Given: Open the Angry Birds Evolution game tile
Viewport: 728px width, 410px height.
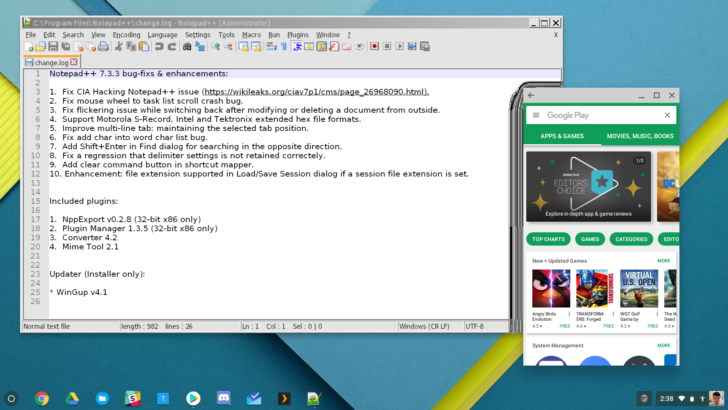Looking at the screenshot, I should pos(551,299).
